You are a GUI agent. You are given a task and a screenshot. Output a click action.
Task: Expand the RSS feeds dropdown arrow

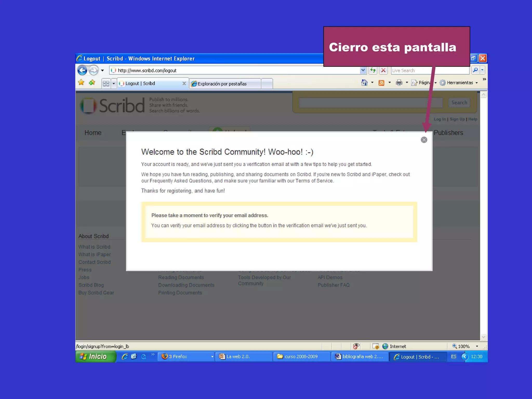[389, 83]
